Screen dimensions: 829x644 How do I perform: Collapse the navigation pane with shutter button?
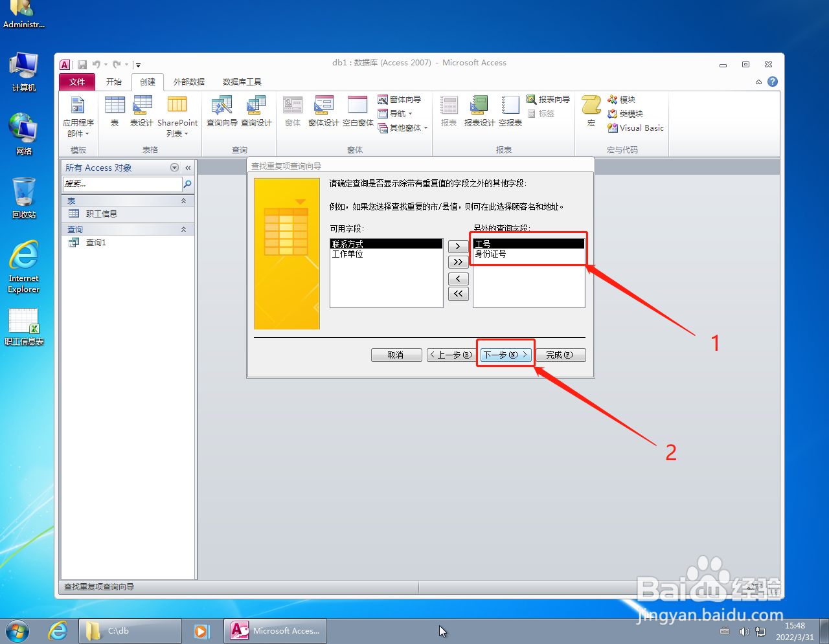[188, 168]
